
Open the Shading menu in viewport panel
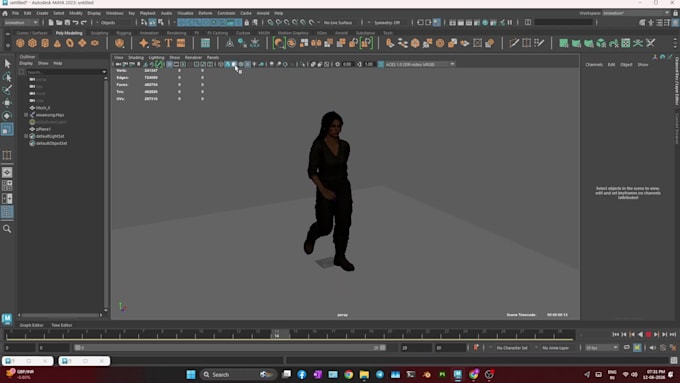tap(136, 58)
